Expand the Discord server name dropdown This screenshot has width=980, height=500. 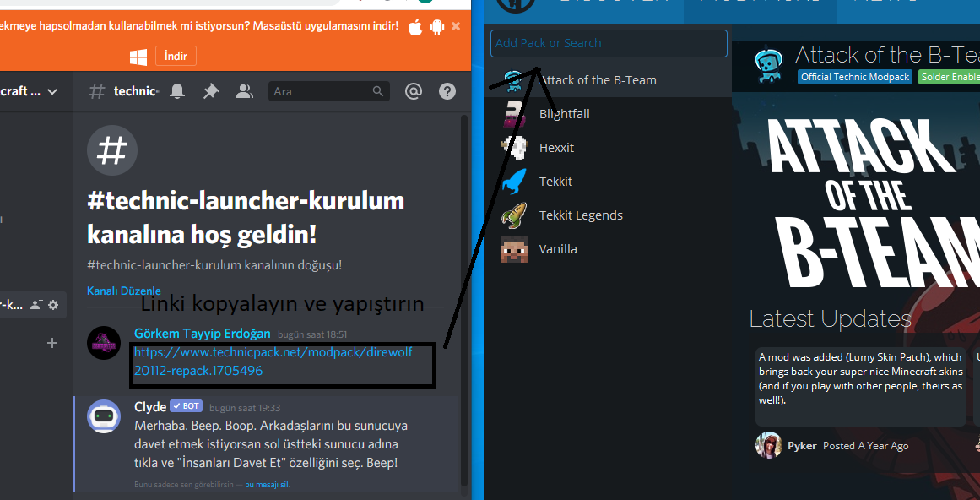52,91
